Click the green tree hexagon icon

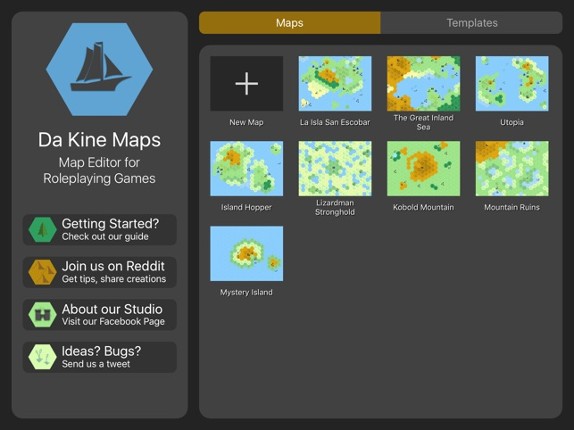(42, 230)
